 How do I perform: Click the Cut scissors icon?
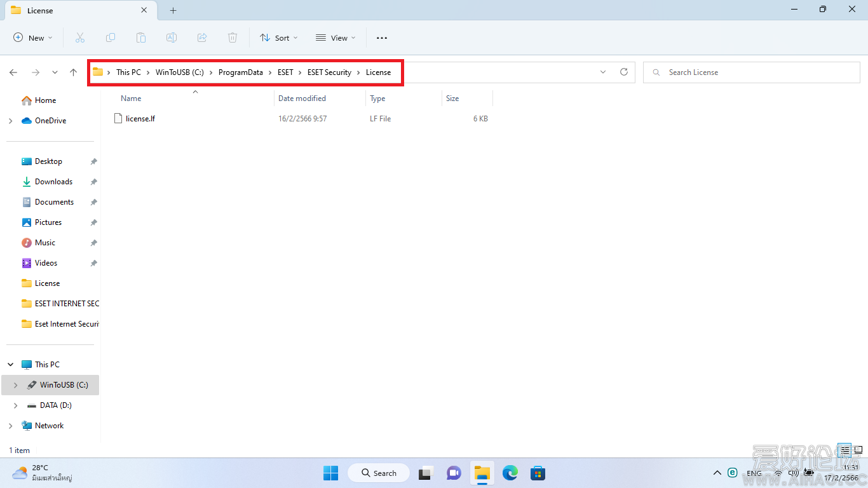tap(80, 38)
